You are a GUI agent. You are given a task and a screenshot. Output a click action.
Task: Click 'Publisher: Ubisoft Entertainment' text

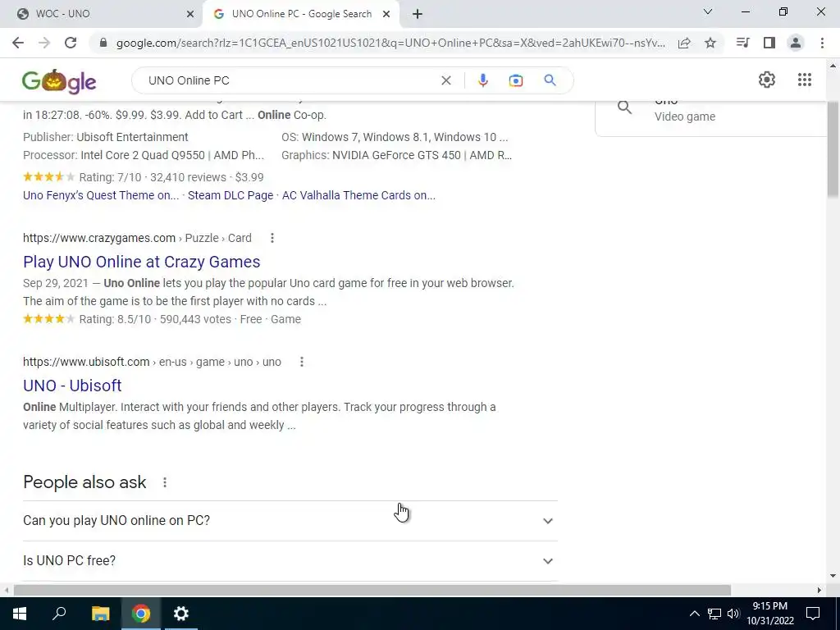106,137
